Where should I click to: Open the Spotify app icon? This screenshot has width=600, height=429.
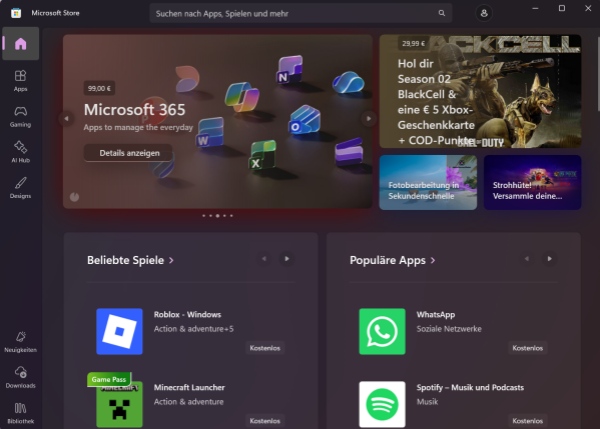(382, 404)
